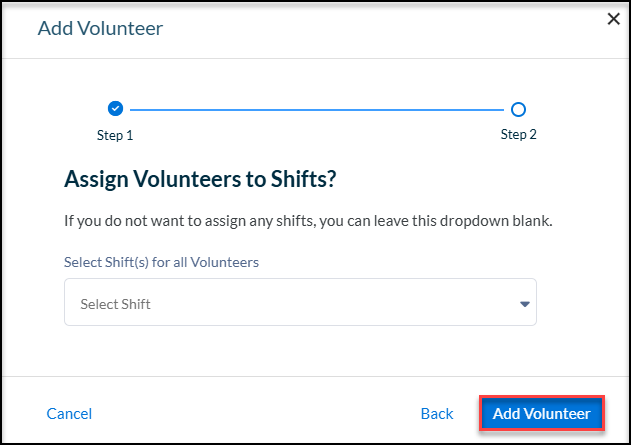This screenshot has width=631, height=445.
Task: Cancel adding the volunteer
Action: pos(69,414)
